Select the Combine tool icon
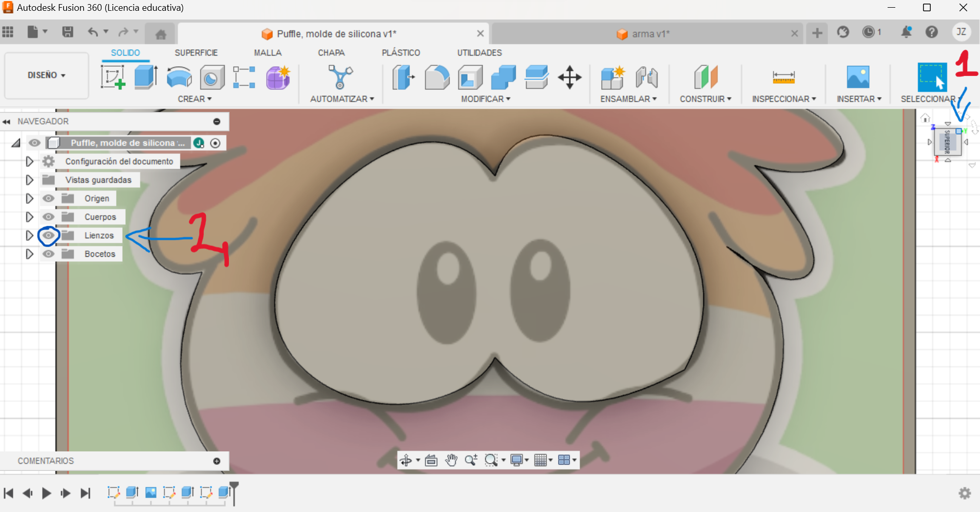This screenshot has width=980, height=512. (503, 78)
